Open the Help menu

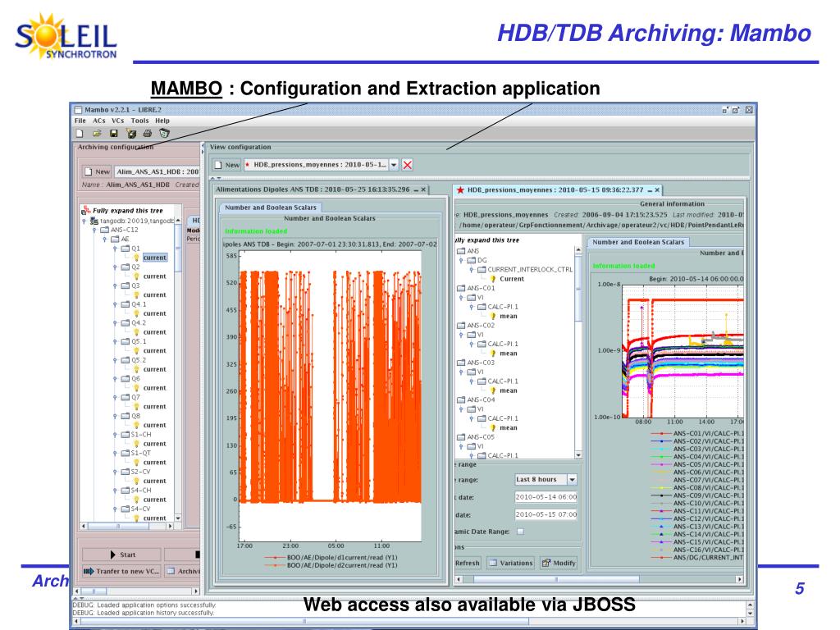click(162, 121)
